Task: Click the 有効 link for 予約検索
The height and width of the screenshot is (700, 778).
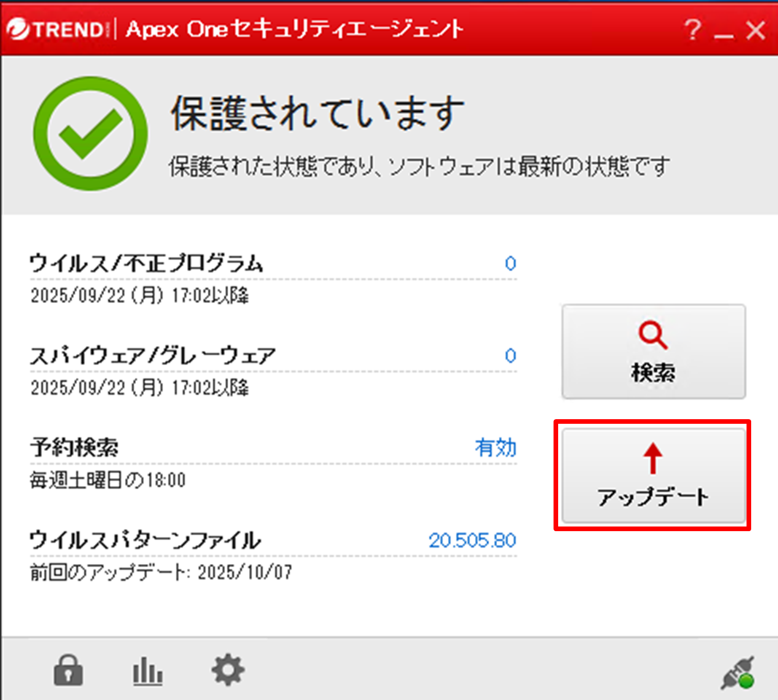Action: [x=495, y=447]
